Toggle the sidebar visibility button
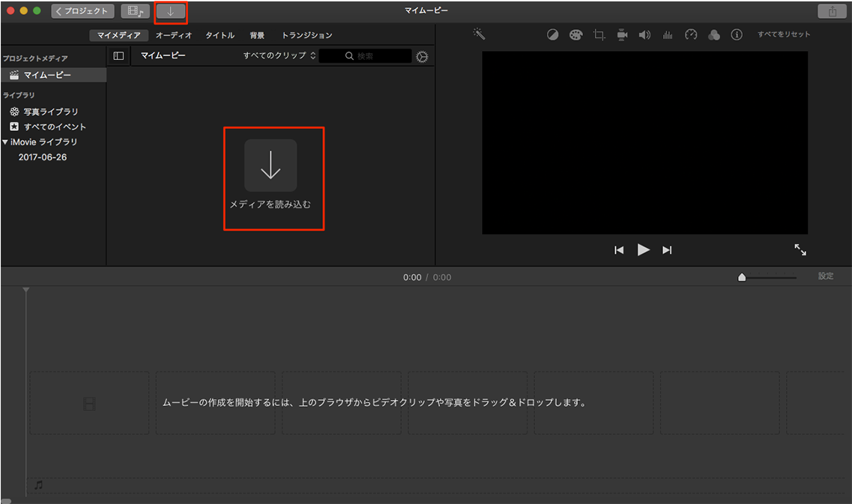The height and width of the screenshot is (504, 852). click(x=118, y=55)
